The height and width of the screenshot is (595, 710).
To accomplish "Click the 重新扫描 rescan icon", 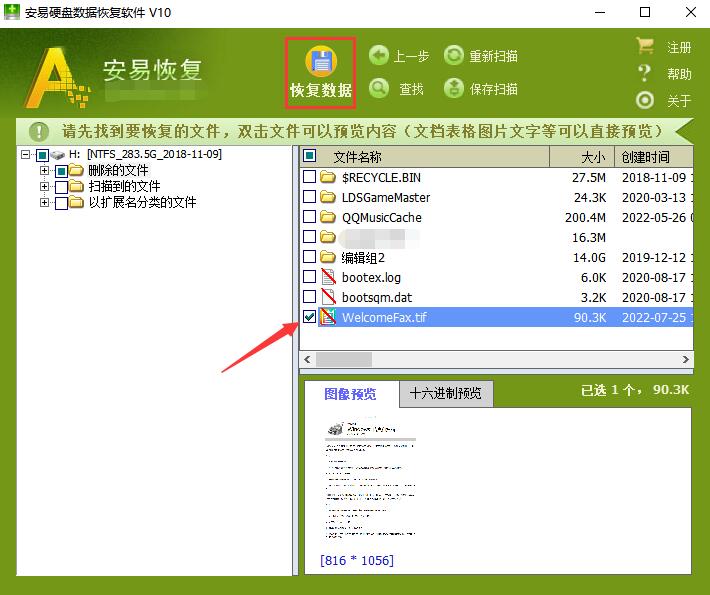I will coord(454,56).
